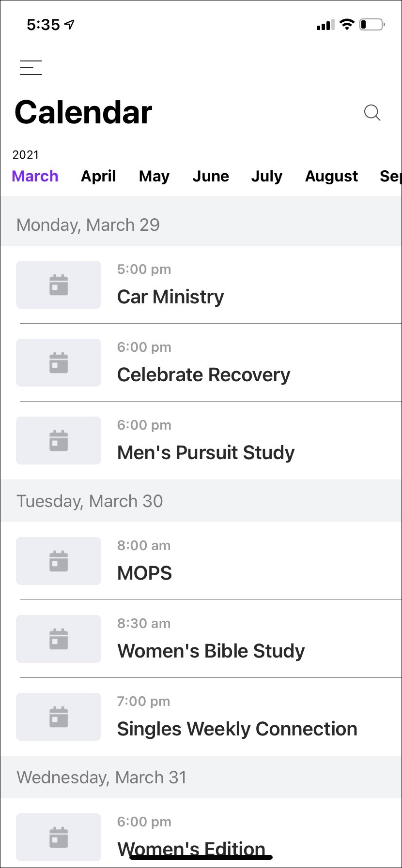Tap the search magnifier icon

[372, 113]
